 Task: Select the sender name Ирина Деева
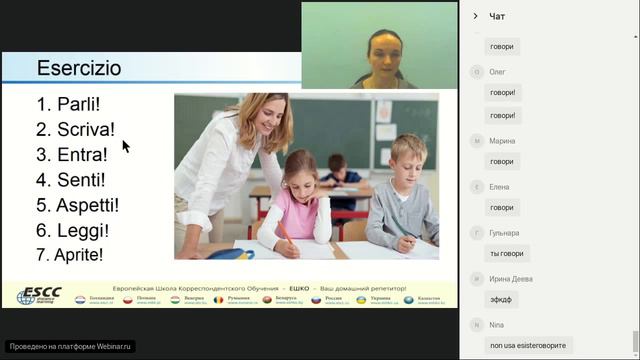[511, 279]
